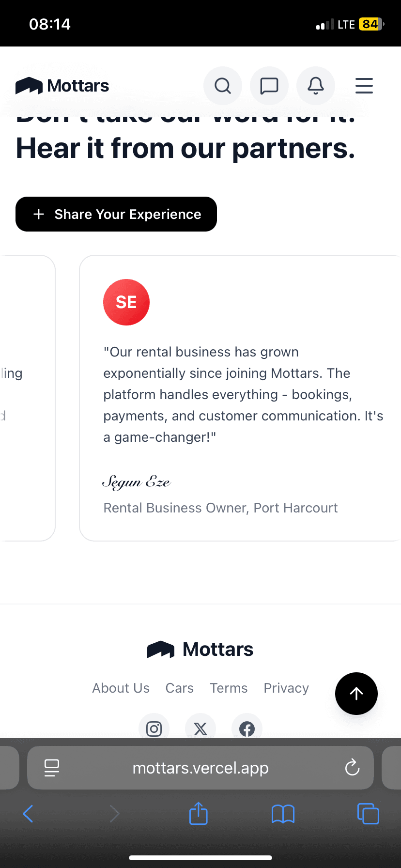Go to Cars footer link
The height and width of the screenshot is (868, 401).
click(x=180, y=688)
